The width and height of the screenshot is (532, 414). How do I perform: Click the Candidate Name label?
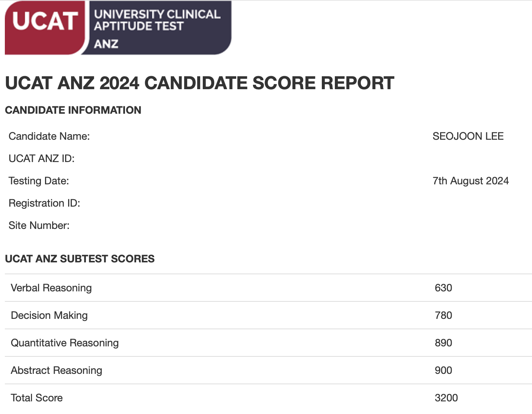pyautogui.click(x=49, y=136)
